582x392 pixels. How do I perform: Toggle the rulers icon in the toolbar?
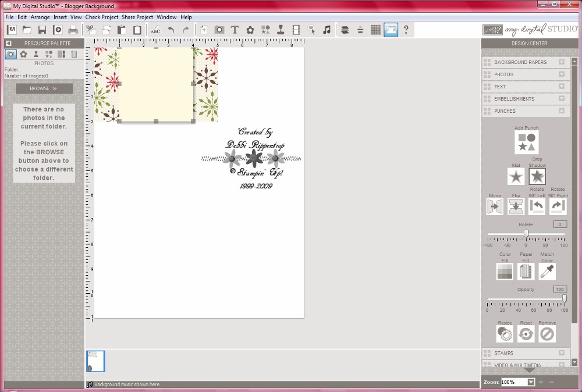pyautogui.click(x=391, y=30)
